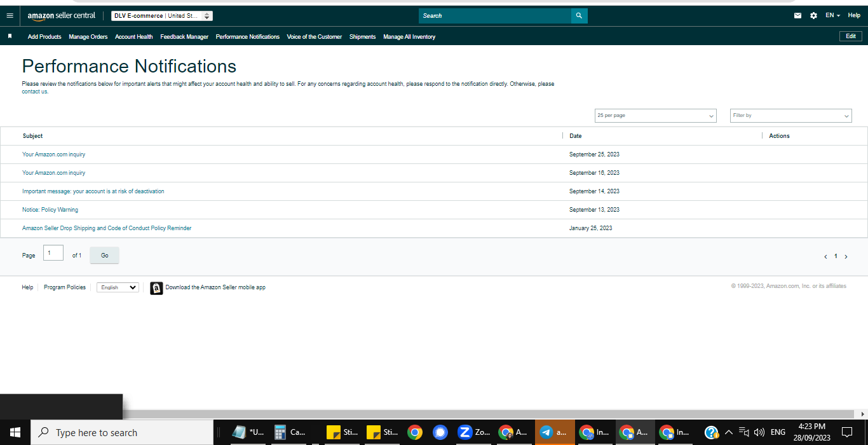This screenshot has height=445, width=868.
Task: Open Add Products menu item
Action: click(44, 37)
